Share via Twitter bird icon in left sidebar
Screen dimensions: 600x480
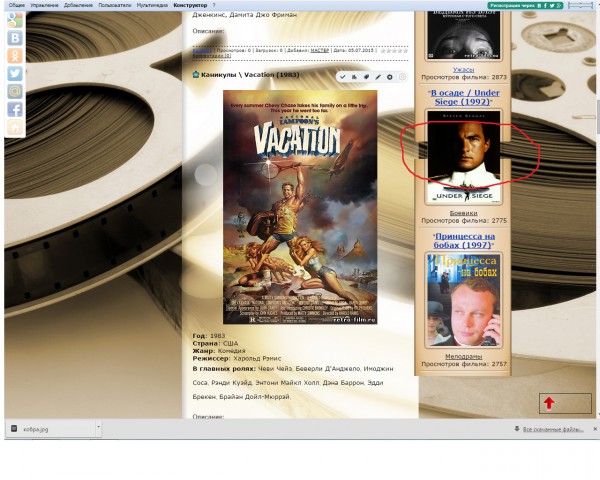pos(15,73)
